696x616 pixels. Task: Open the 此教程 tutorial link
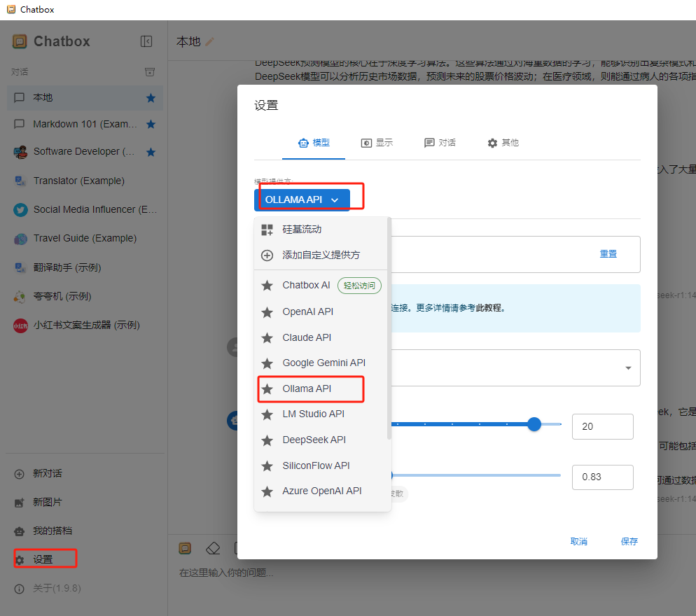pos(489,308)
